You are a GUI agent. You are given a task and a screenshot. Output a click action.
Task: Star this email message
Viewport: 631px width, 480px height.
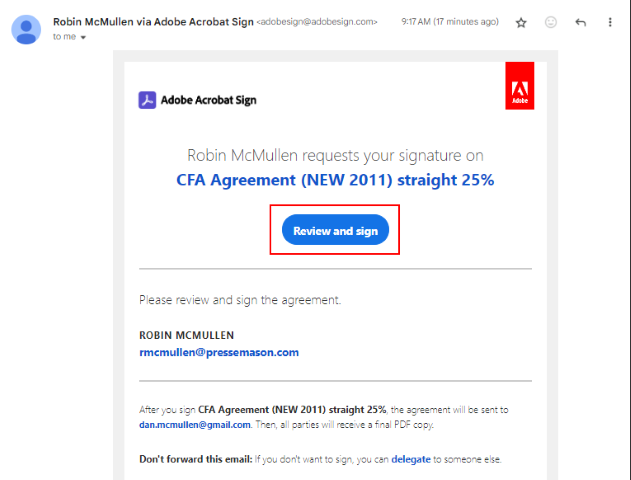[x=521, y=22]
